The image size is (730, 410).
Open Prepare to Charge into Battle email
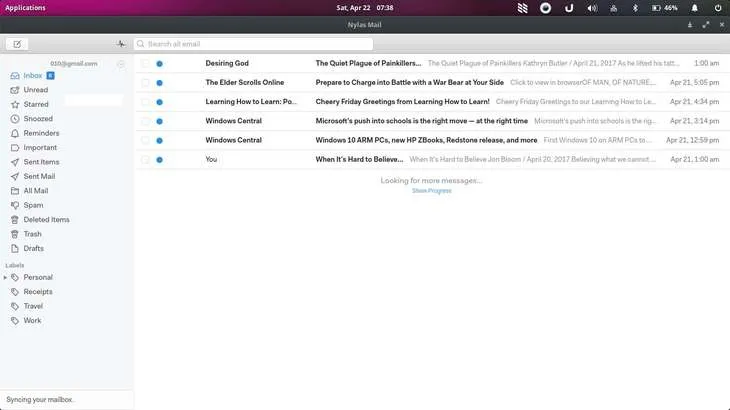pyautogui.click(x=432, y=82)
